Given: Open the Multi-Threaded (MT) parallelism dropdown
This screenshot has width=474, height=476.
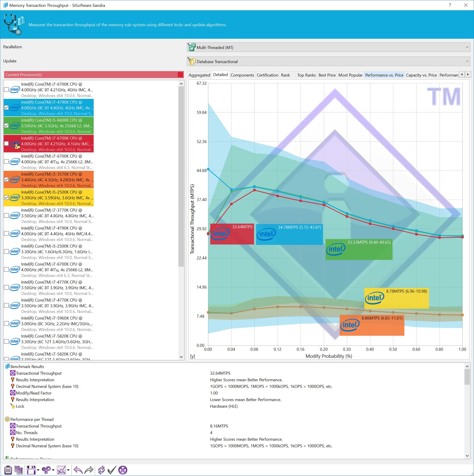Looking at the screenshot, I should click(328, 47).
